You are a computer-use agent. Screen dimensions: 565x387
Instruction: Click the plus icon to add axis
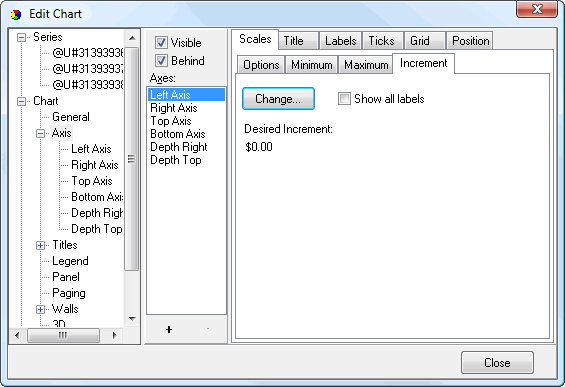tap(169, 329)
